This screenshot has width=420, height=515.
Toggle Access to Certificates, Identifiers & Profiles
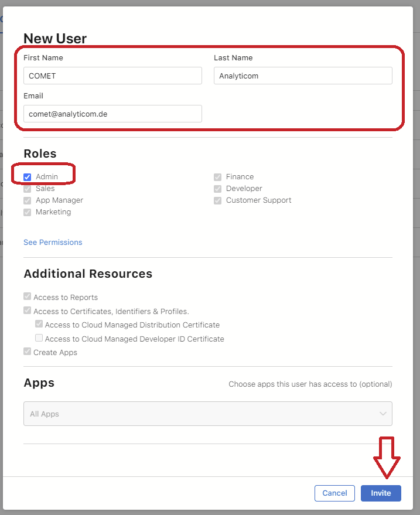[28, 311]
